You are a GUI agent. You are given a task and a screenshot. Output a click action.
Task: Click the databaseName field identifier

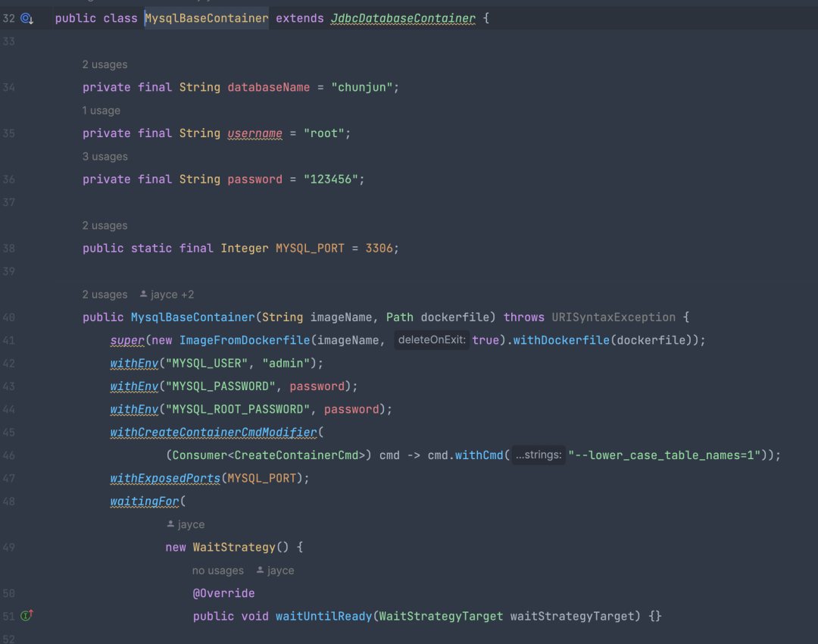coord(269,87)
